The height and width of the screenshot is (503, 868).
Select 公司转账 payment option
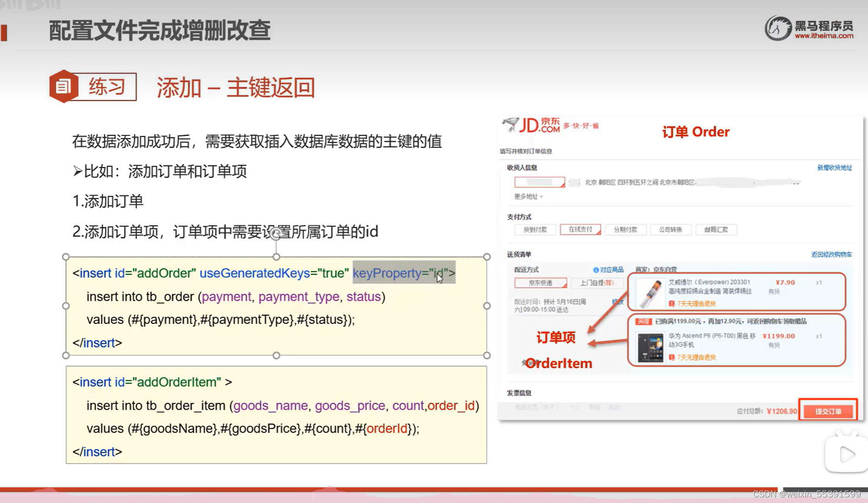click(x=671, y=229)
